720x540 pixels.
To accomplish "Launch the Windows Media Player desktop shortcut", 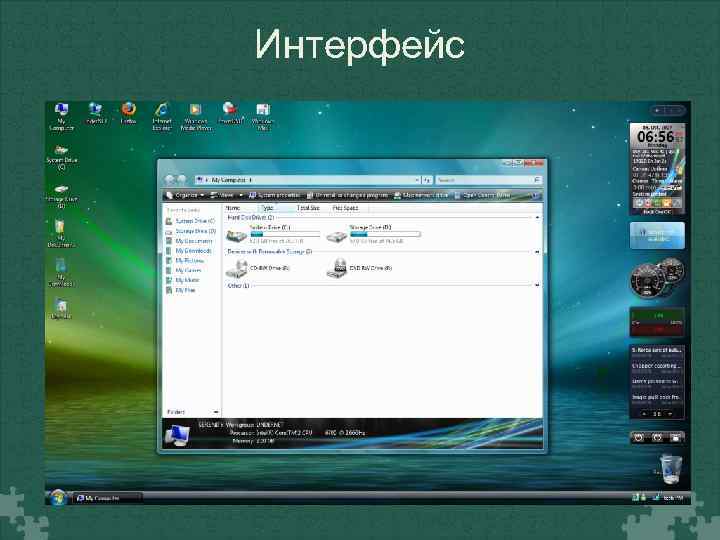I will [196, 117].
